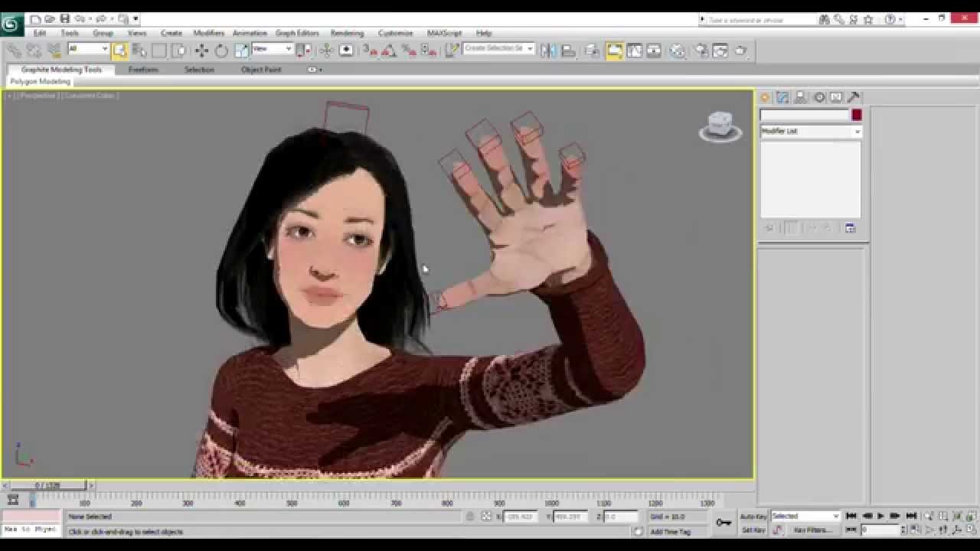
Task: Open the Rendering menu
Action: tap(347, 33)
